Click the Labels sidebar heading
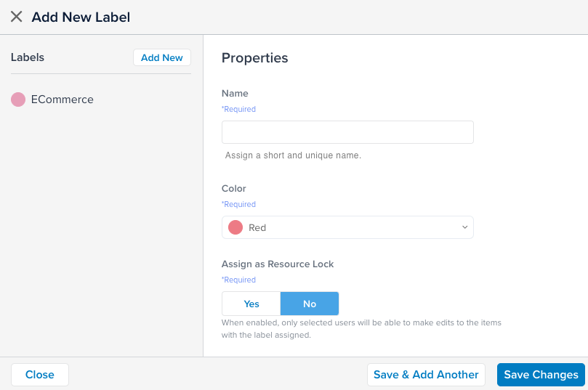Viewport: 588px width, 390px height. [28, 57]
